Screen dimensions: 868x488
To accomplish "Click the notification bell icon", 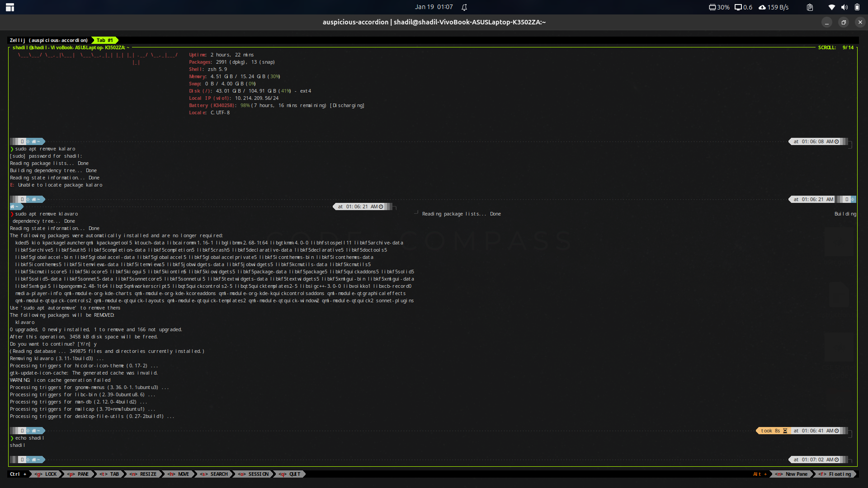I will [x=464, y=7].
